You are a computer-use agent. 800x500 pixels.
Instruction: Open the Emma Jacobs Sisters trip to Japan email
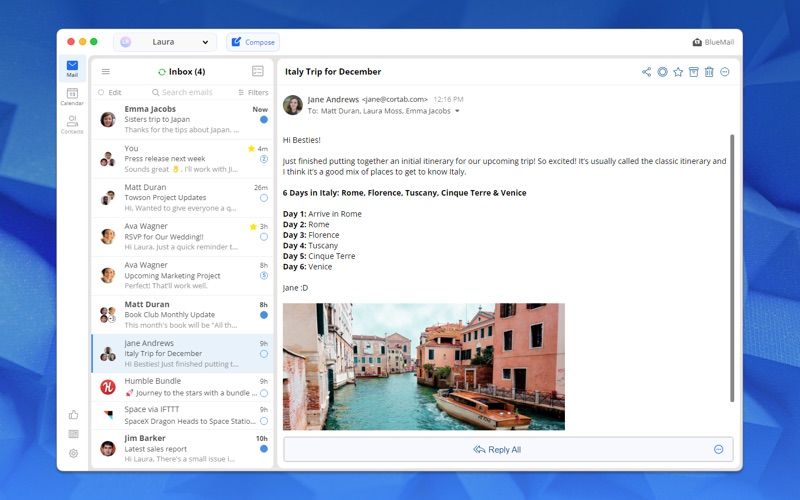pyautogui.click(x=183, y=119)
